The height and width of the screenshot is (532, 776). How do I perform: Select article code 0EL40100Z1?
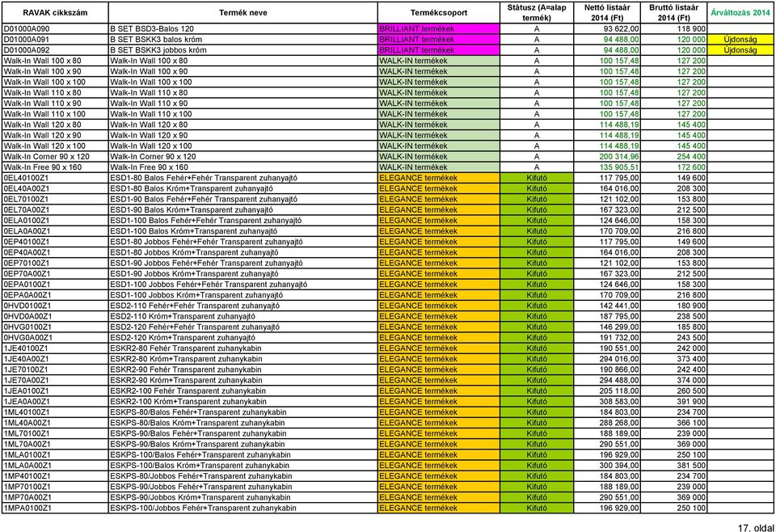(x=26, y=178)
